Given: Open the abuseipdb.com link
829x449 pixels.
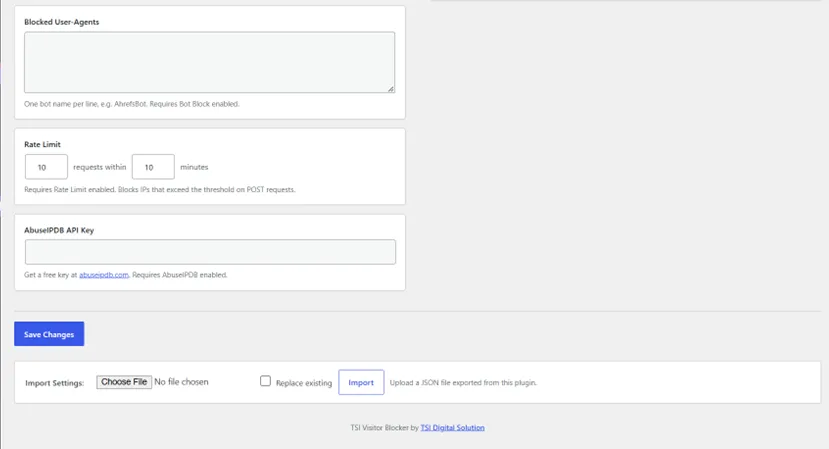Looking at the screenshot, I should [x=104, y=275].
